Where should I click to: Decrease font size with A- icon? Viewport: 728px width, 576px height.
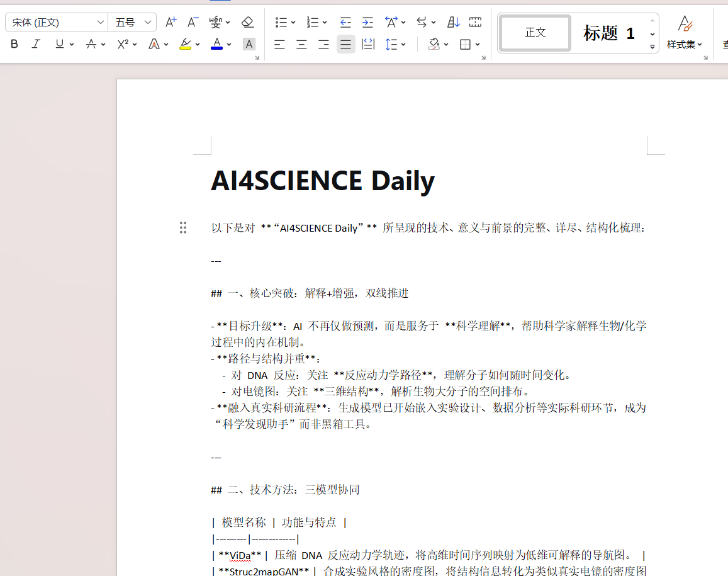tap(193, 22)
